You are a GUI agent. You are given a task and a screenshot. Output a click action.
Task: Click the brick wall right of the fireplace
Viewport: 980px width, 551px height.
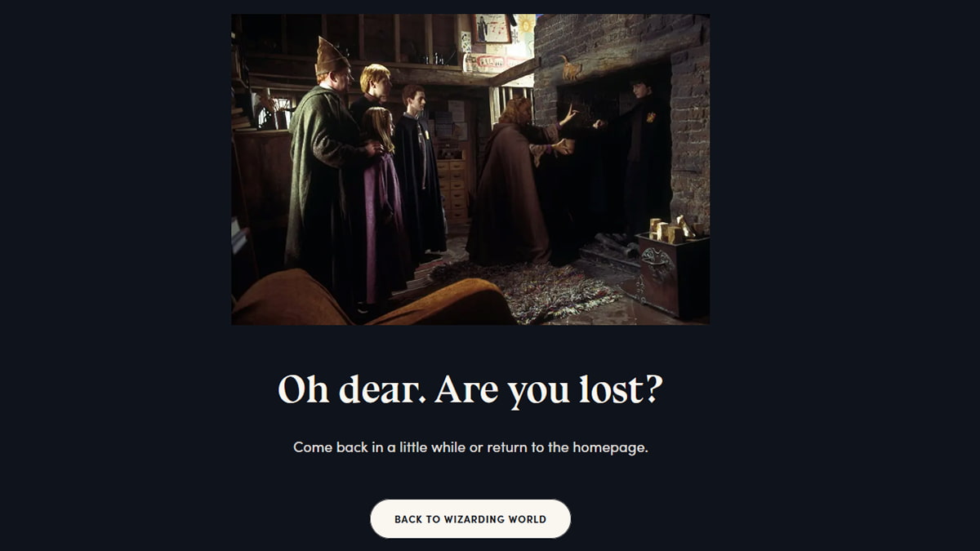click(689, 139)
